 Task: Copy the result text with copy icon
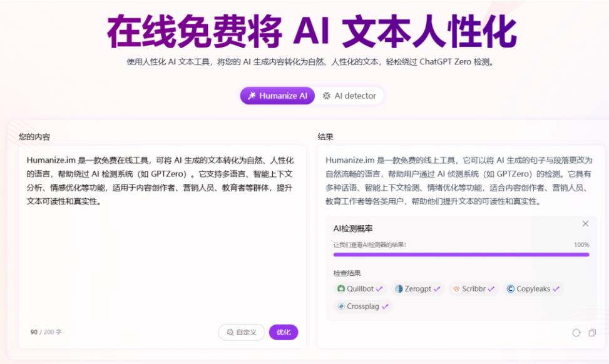(x=592, y=333)
